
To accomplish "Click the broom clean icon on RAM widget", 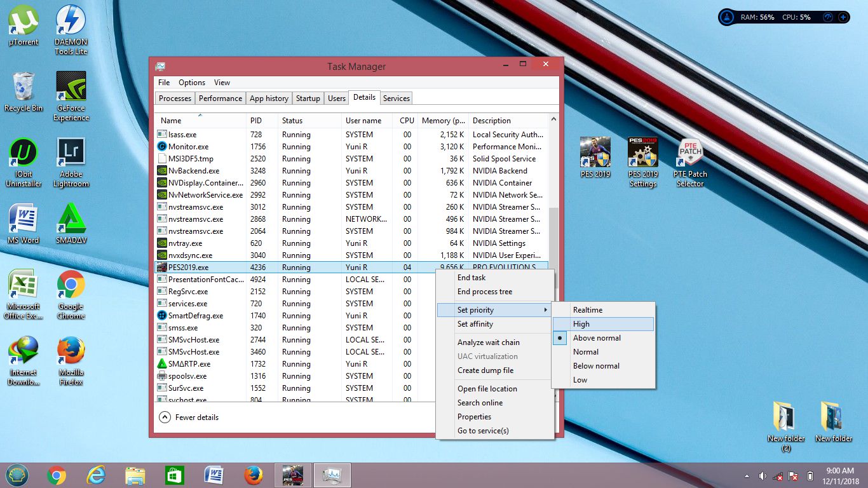I will [728, 17].
